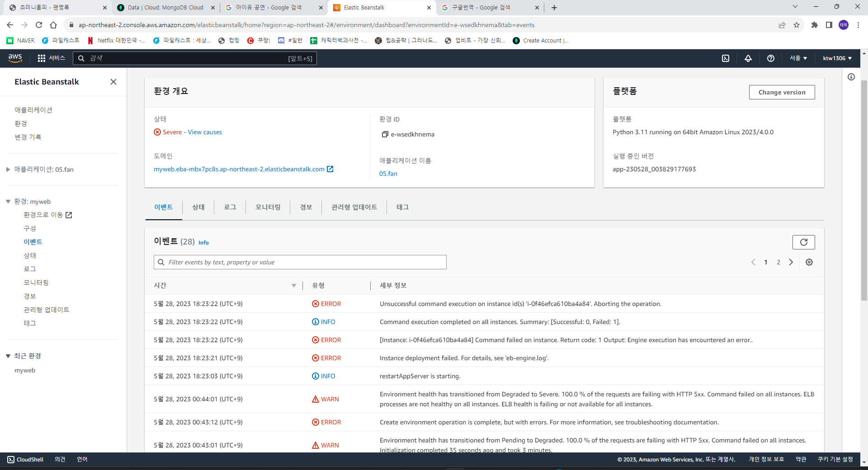
Task: Switch to the 모니터링 tab
Action: tap(268, 207)
